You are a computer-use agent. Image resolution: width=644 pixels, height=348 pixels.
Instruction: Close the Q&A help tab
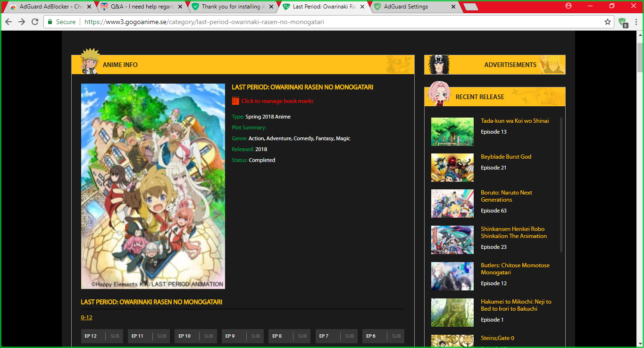click(x=180, y=7)
